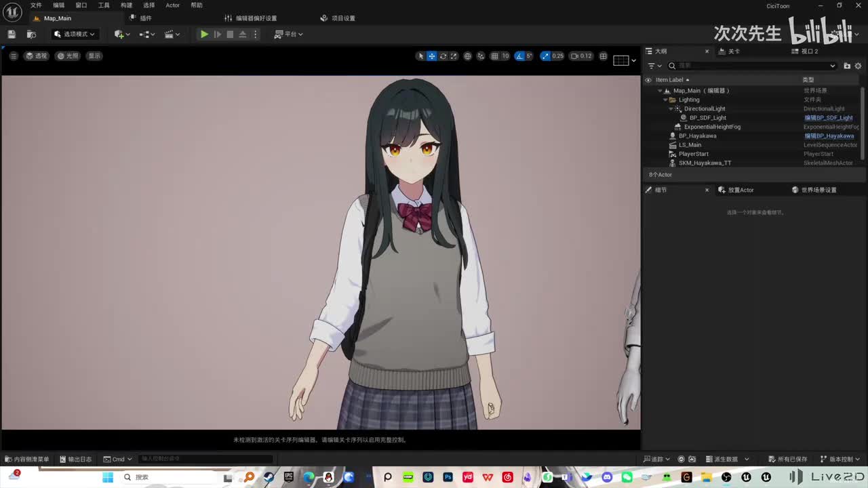Open the play options three-dot menu
The width and height of the screenshot is (868, 488).
tap(256, 34)
